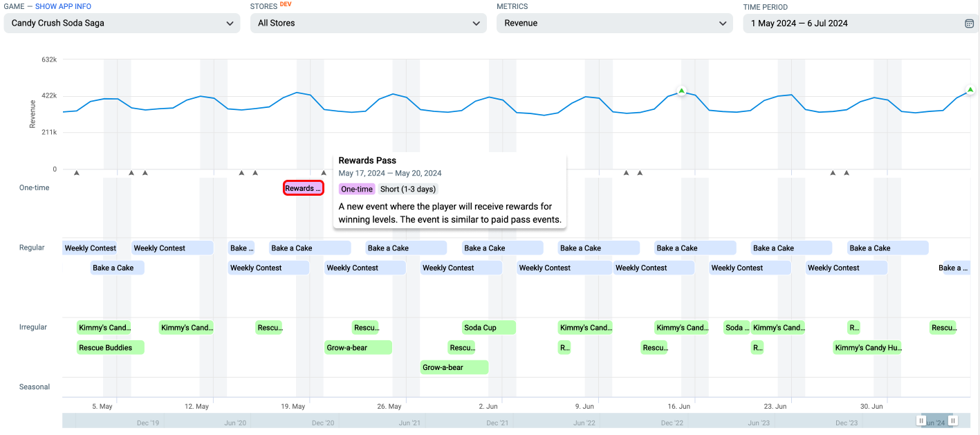The image size is (980, 435).
Task: Open the calendar icon in Time Period
Action: click(969, 24)
